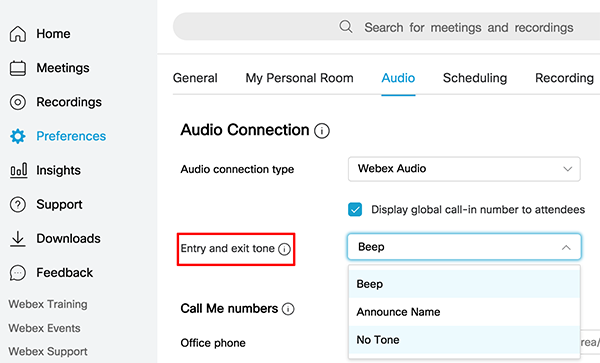This screenshot has width=600, height=363.
Task: Click the Entry and exit tone label text
Action: tap(227, 249)
